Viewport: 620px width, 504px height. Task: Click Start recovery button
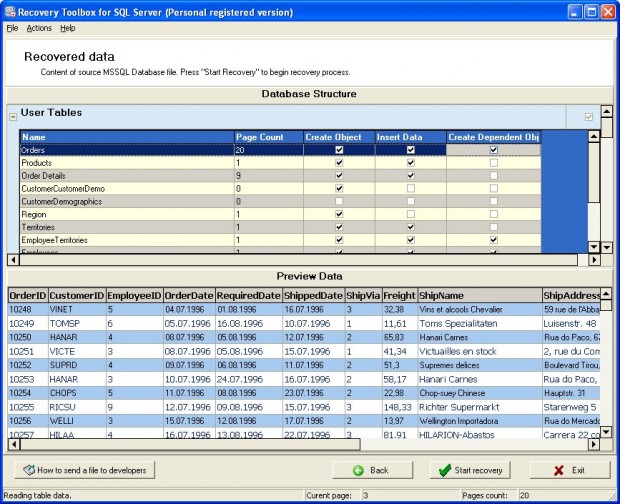point(470,470)
